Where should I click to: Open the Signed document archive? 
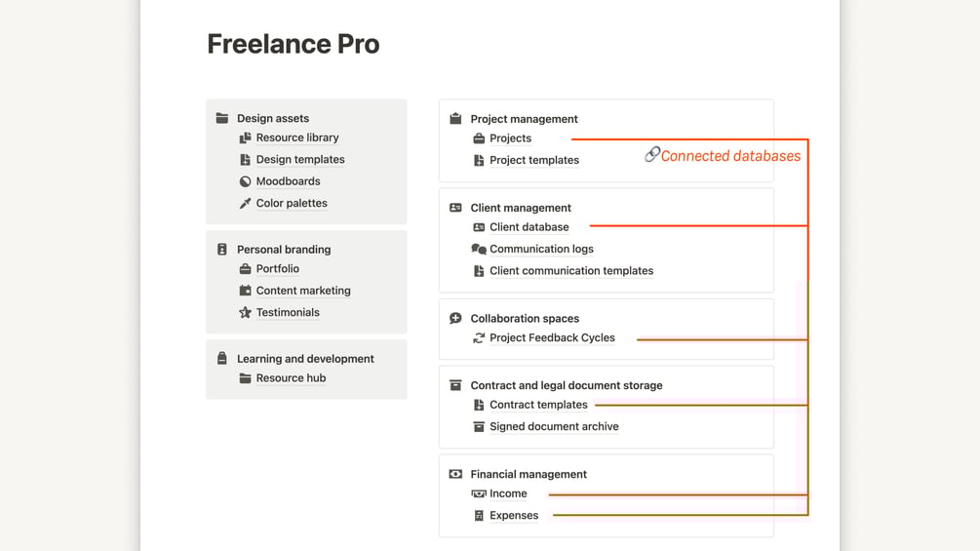click(x=554, y=426)
